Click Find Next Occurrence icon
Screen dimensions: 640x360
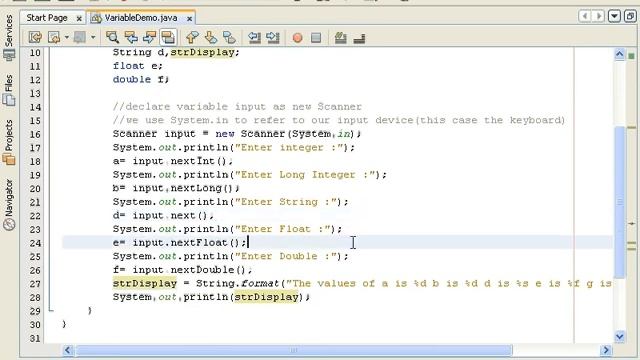pyautogui.click(x=149, y=38)
